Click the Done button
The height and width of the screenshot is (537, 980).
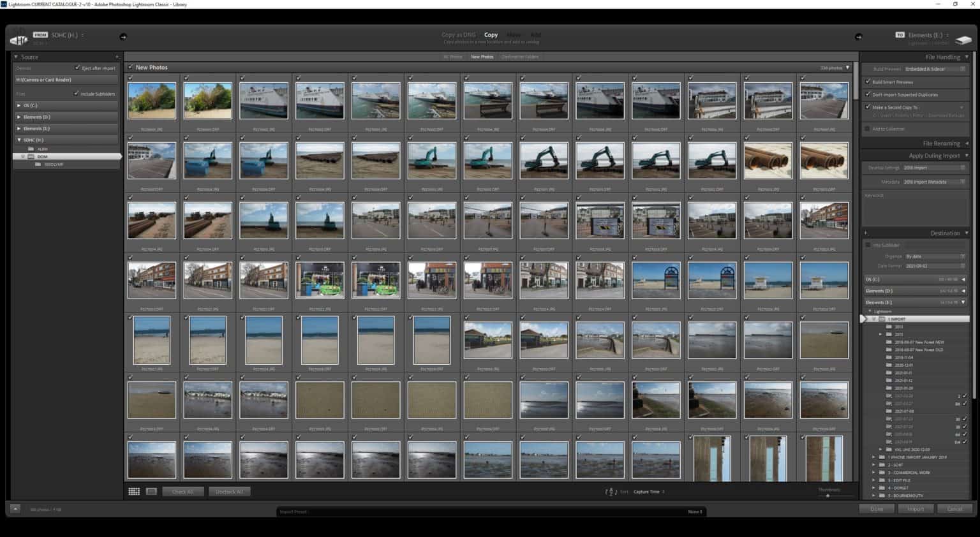pyautogui.click(x=877, y=509)
